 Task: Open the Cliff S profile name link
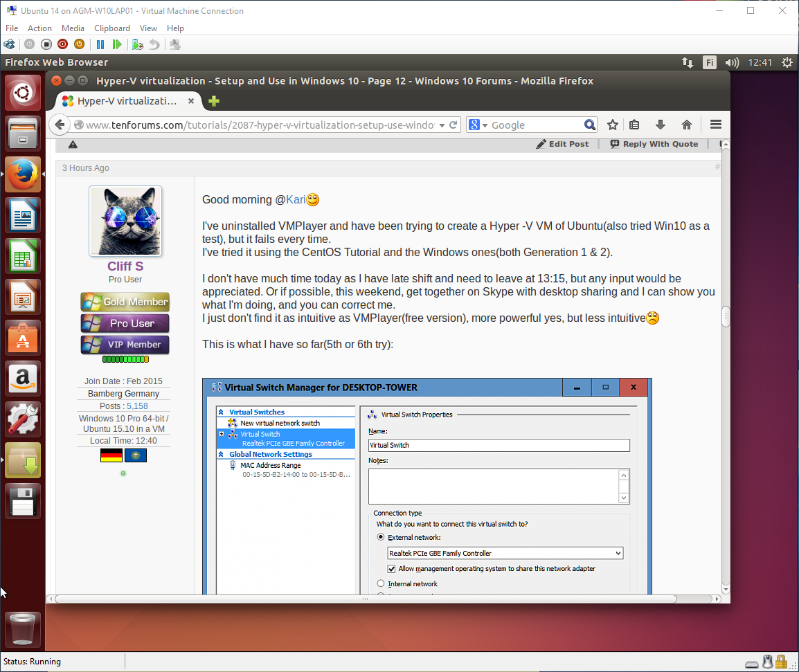coord(125,266)
